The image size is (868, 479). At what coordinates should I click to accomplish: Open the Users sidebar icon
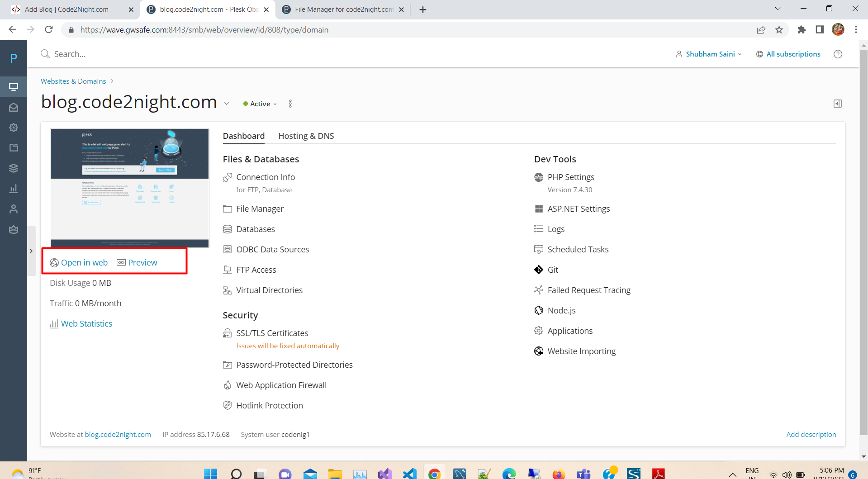point(14,209)
